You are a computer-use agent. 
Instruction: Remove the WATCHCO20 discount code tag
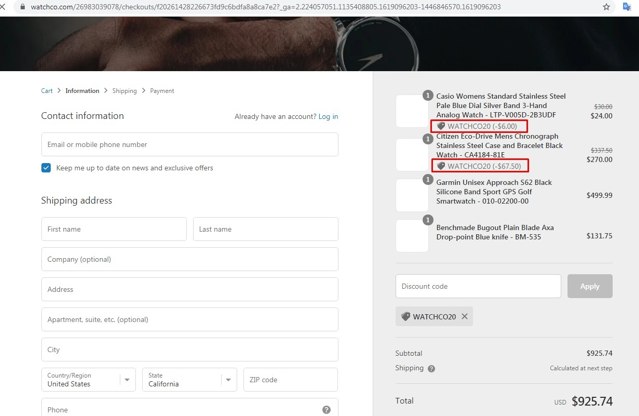(x=465, y=316)
